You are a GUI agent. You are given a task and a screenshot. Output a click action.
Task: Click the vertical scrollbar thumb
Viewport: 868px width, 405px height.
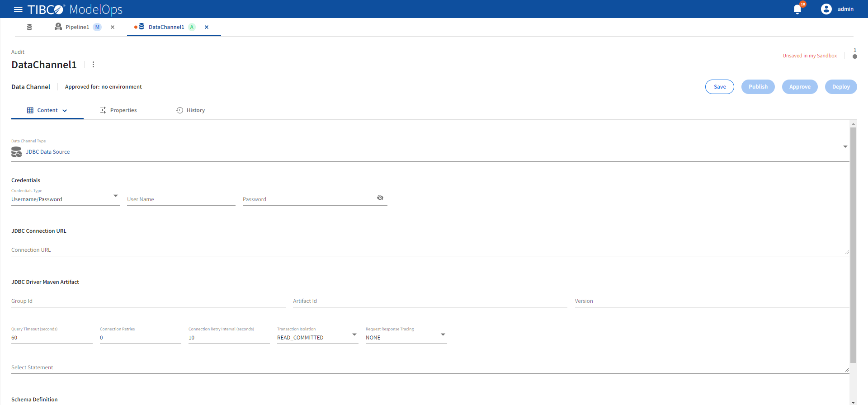coord(854,245)
